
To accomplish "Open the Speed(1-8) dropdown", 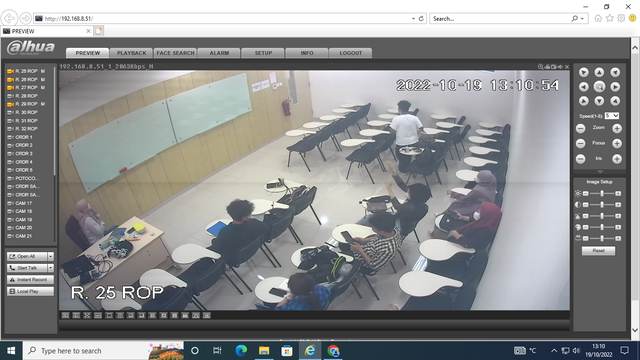I will pyautogui.click(x=612, y=116).
